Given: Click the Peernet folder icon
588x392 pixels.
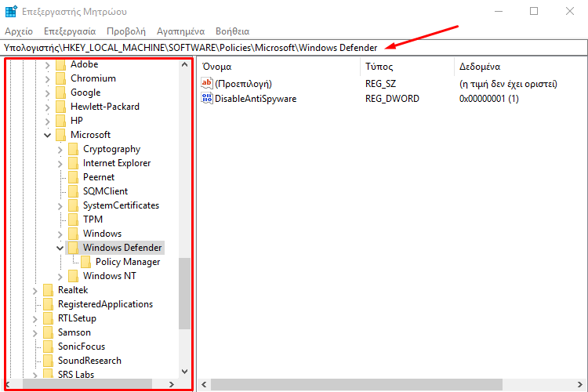Looking at the screenshot, I should point(73,177).
